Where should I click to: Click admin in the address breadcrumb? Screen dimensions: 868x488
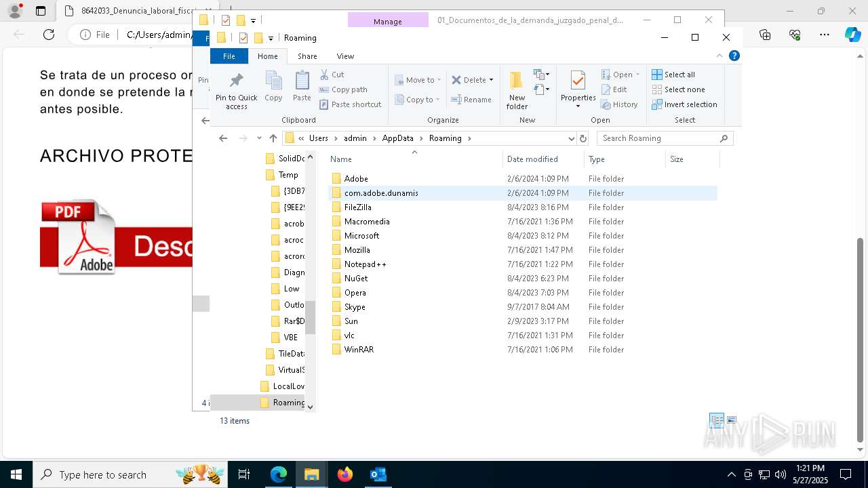click(x=355, y=138)
